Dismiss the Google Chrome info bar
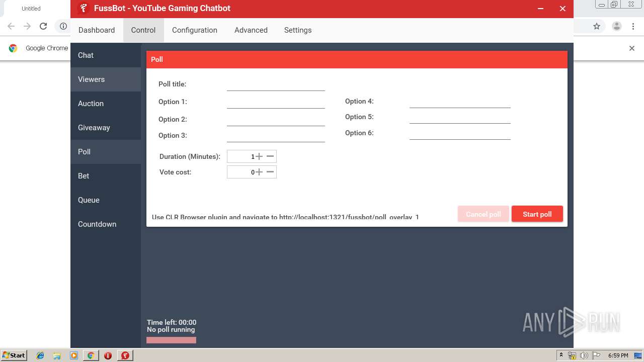Screen dimensions: 644x362 [x=632, y=48]
